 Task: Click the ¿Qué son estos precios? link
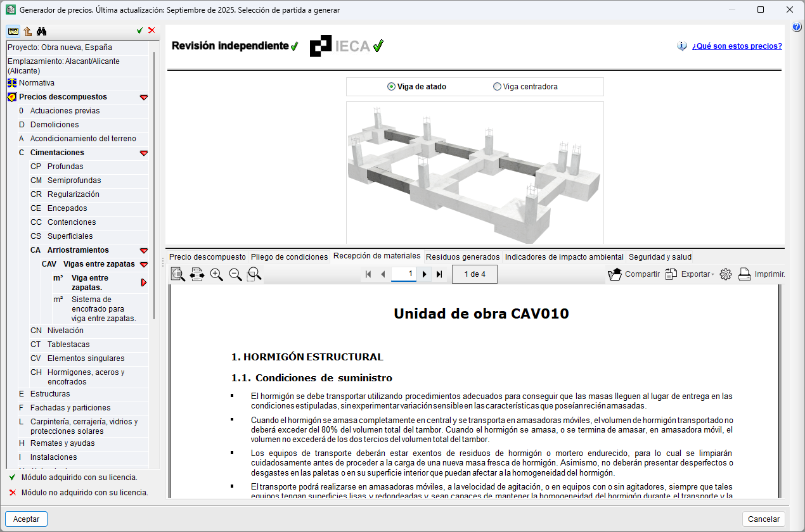coord(737,46)
